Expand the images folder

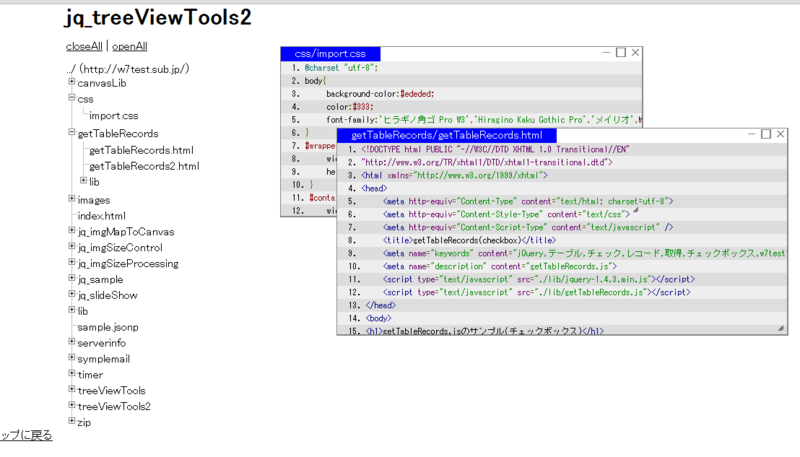[71, 198]
